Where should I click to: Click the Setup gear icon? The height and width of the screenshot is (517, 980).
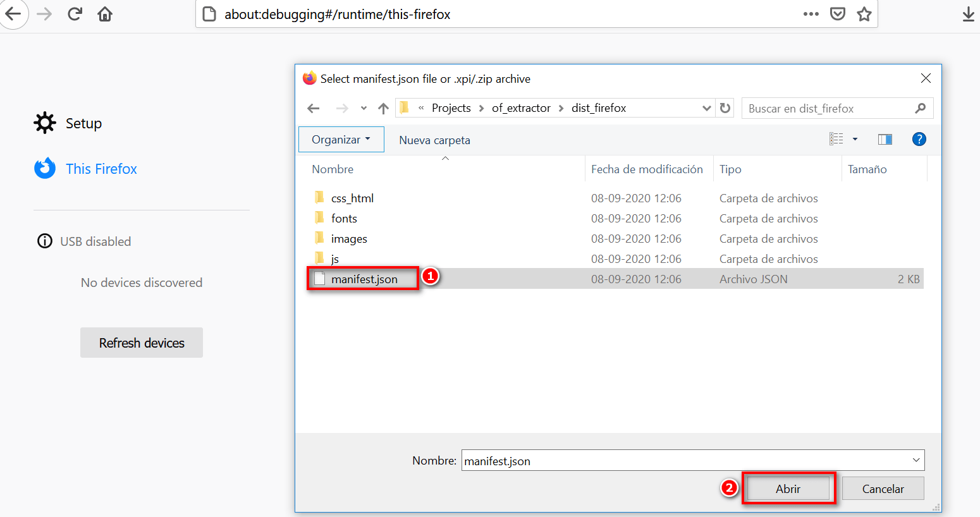click(45, 123)
